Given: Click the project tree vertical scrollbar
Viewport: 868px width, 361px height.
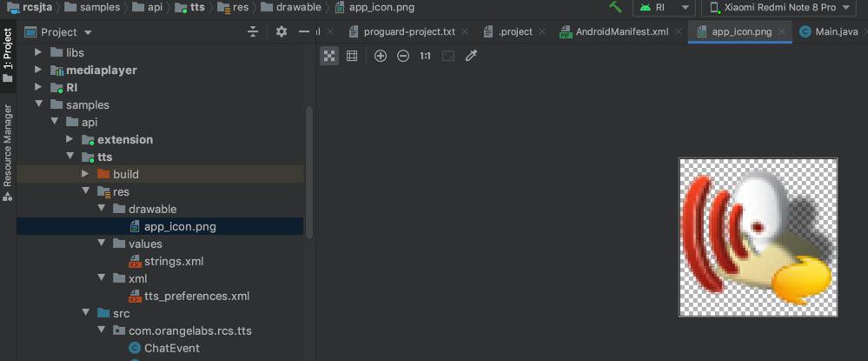Looking at the screenshot, I should 309,172.
